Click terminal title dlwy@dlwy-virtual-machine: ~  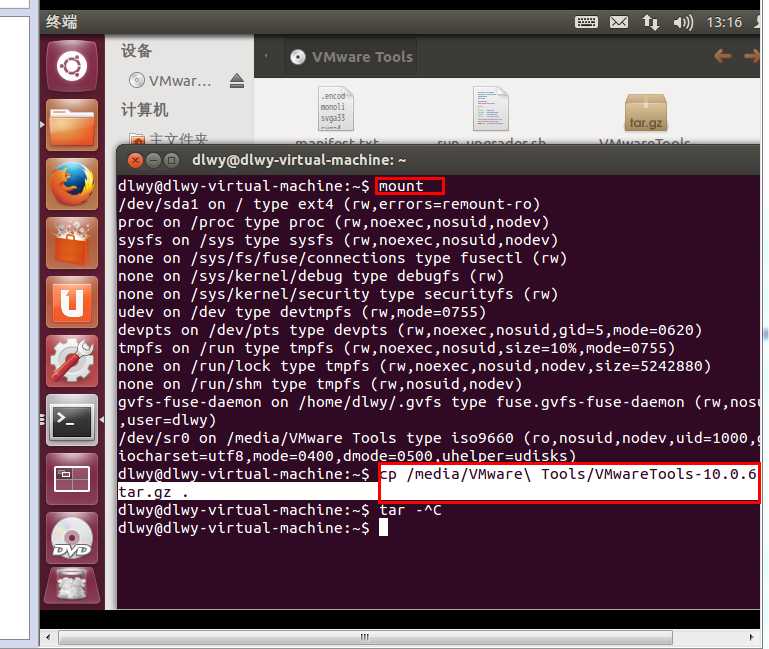click(x=299, y=160)
